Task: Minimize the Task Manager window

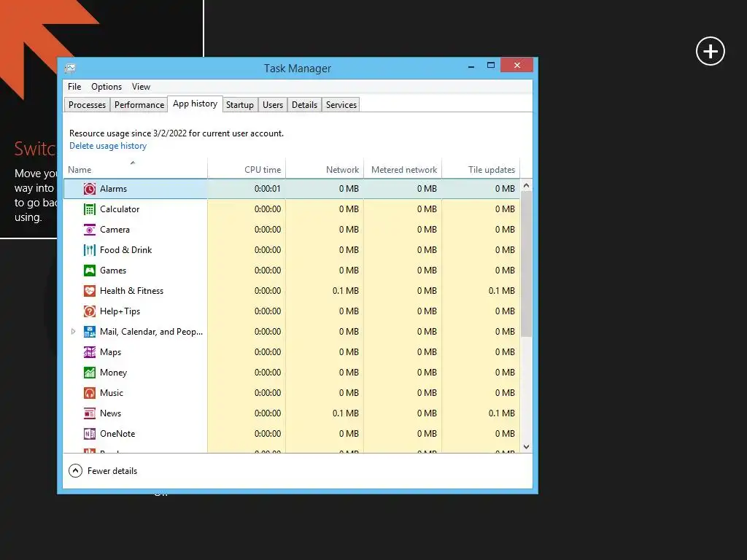Action: pyautogui.click(x=471, y=66)
